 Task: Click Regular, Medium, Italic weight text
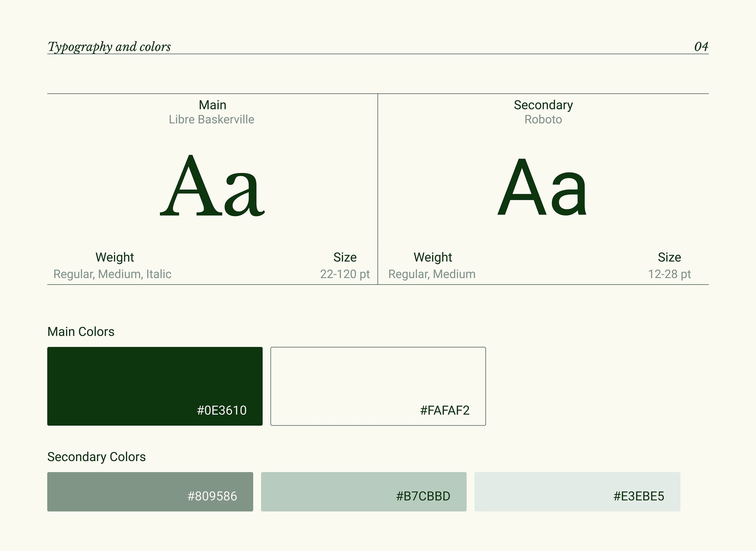[x=112, y=274]
